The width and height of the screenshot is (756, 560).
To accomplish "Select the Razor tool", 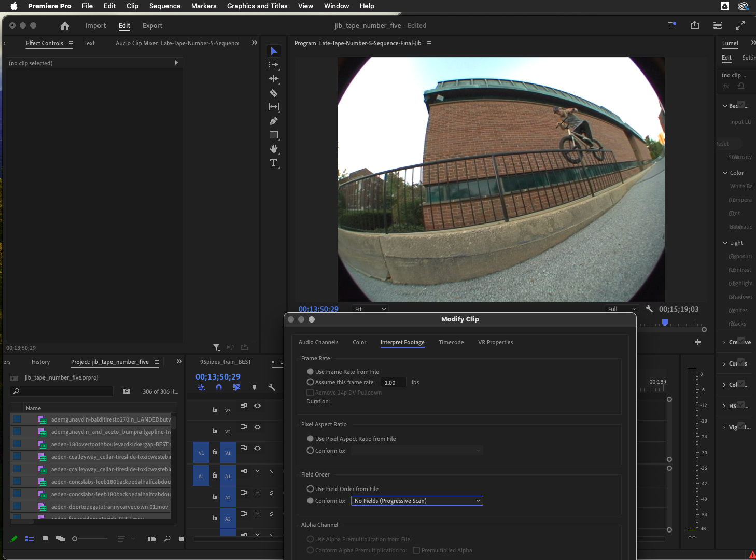I will click(x=274, y=93).
